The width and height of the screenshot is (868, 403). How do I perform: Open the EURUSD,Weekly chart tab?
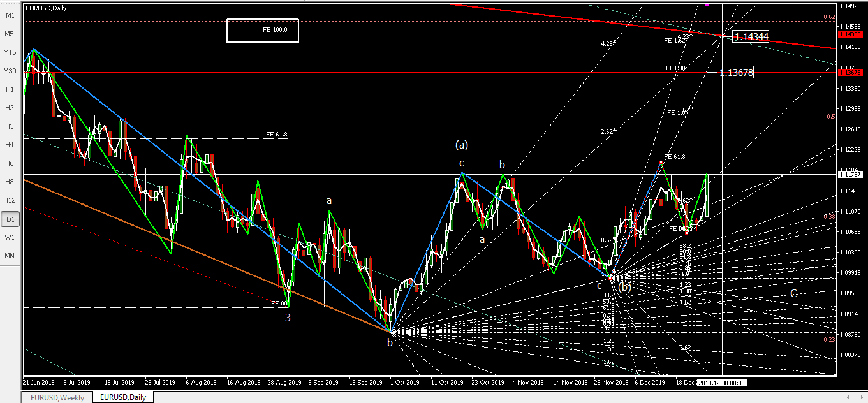(x=56, y=397)
